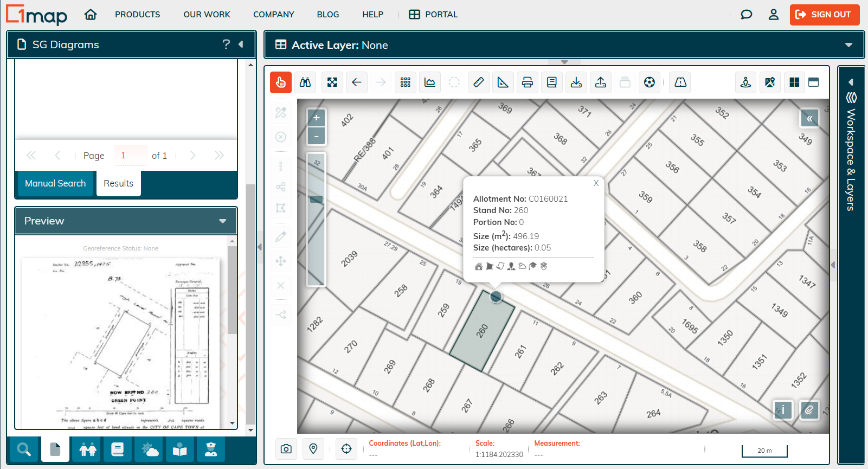The width and height of the screenshot is (868, 469).
Task: Close the allotment info popup
Action: click(596, 183)
